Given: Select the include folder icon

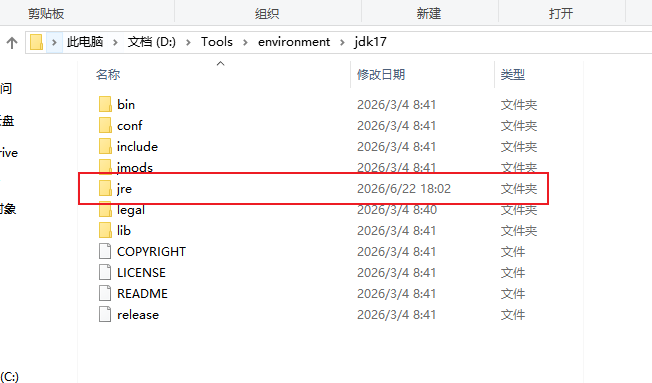Looking at the screenshot, I should click(105, 146).
